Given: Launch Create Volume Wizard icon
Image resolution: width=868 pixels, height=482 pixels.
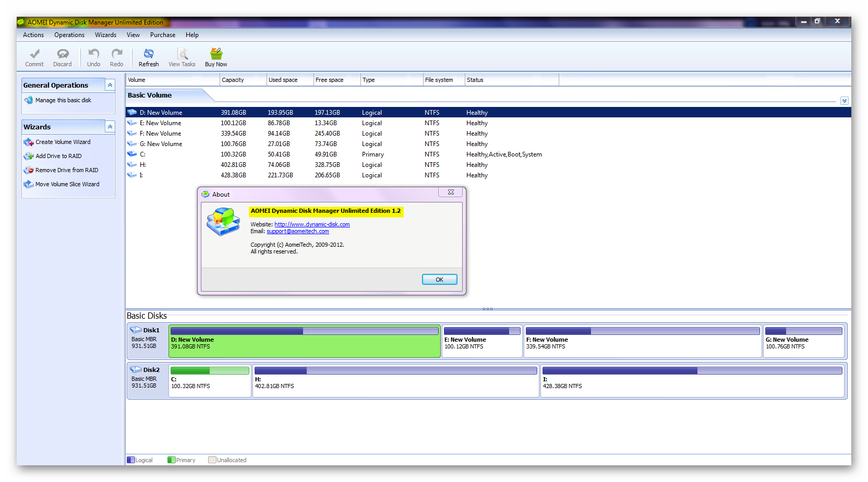Looking at the screenshot, I should [x=29, y=142].
